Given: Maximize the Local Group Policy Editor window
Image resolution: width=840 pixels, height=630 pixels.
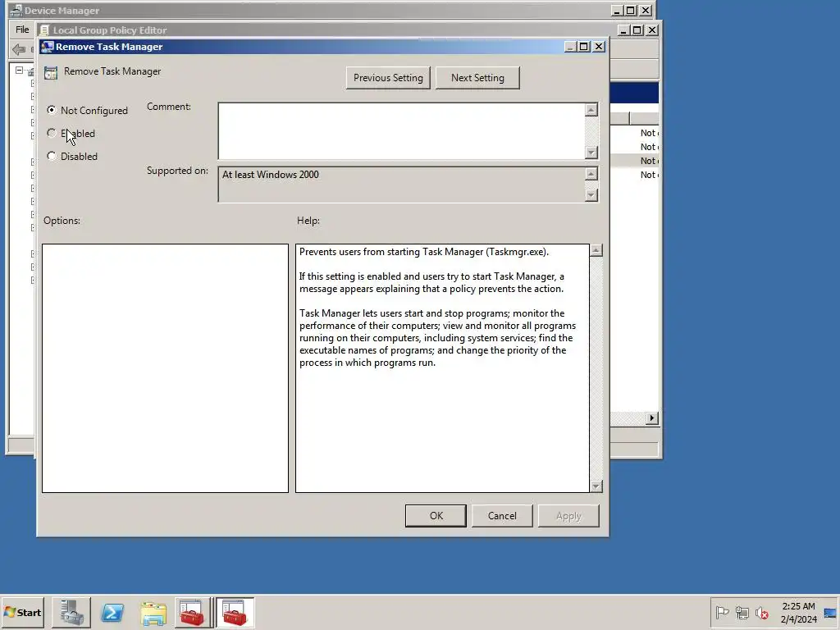Looking at the screenshot, I should click(637, 30).
